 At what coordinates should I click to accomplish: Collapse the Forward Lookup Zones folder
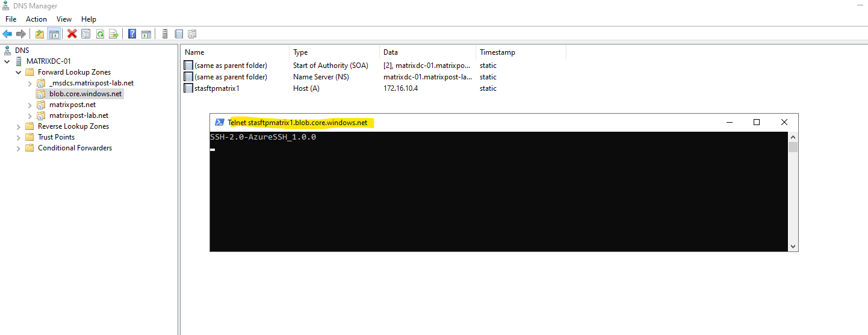pyautogui.click(x=18, y=72)
